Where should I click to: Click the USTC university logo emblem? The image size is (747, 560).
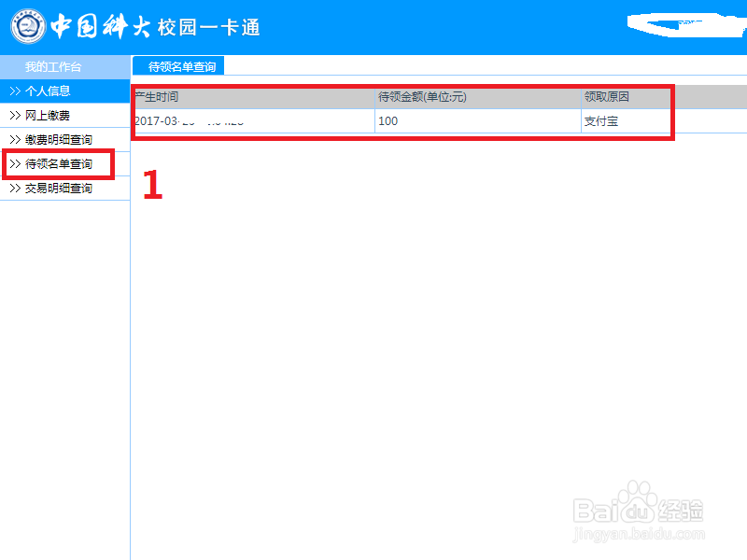tap(28, 26)
